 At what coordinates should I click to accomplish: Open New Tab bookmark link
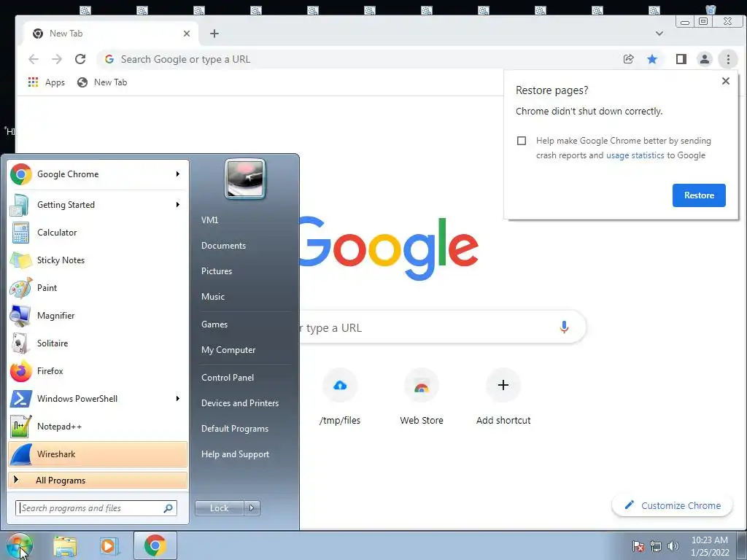tap(102, 82)
